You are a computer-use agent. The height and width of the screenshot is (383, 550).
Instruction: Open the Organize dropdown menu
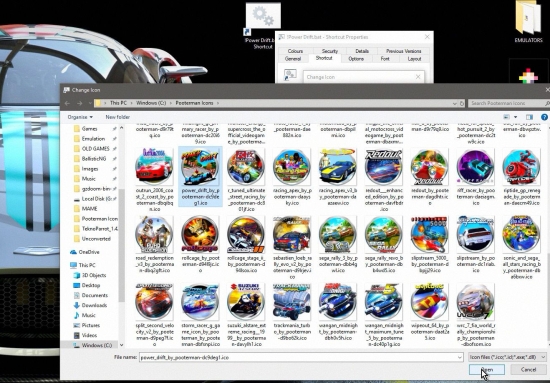(x=80, y=117)
